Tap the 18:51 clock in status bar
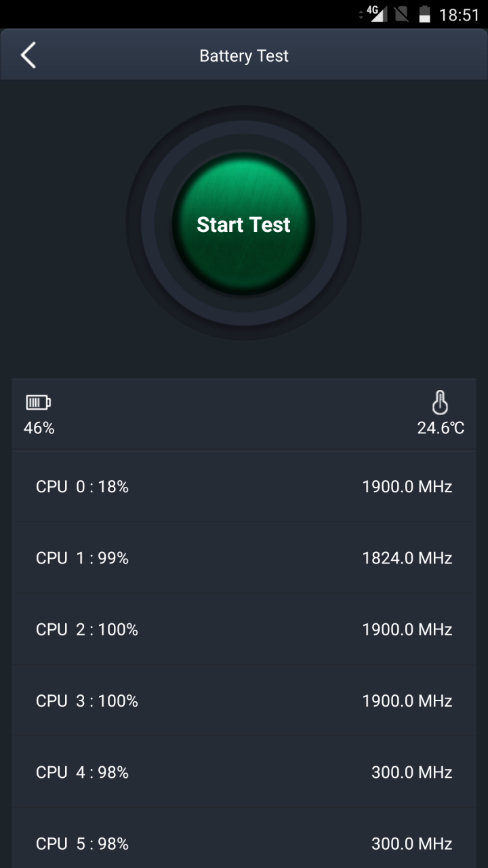The width and height of the screenshot is (488, 868). click(x=459, y=15)
